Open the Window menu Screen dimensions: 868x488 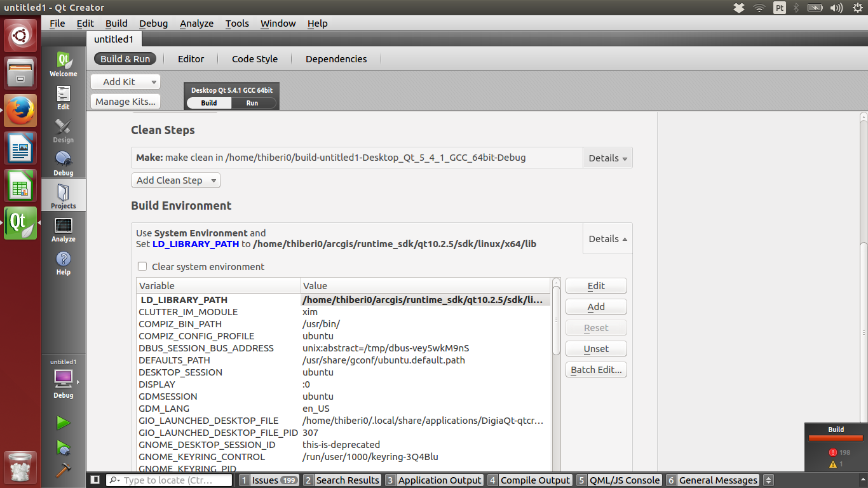[x=278, y=23]
